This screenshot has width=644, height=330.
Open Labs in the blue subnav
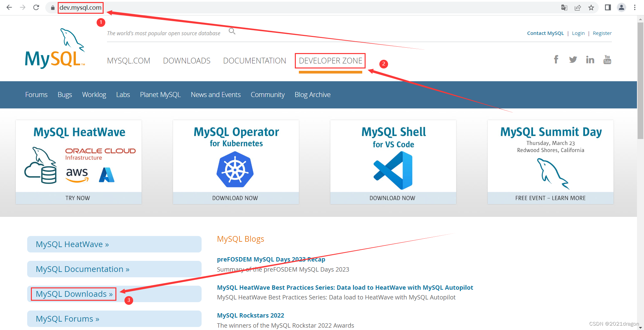click(123, 95)
